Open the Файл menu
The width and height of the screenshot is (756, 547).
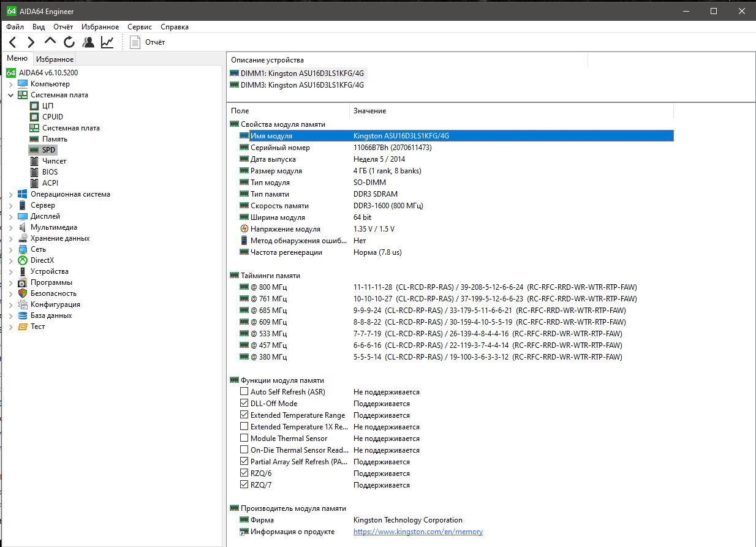pyautogui.click(x=15, y=27)
